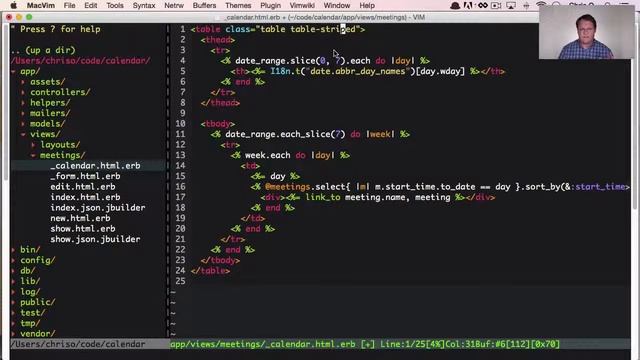The height and width of the screenshot is (360, 640).
Task: Open the Buffers menu
Action: pos(204,5)
